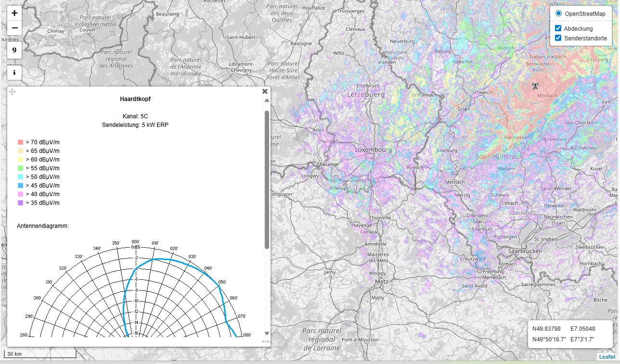Click the Luxembourg city label on map
This screenshot has width=620, height=364.
373,150
